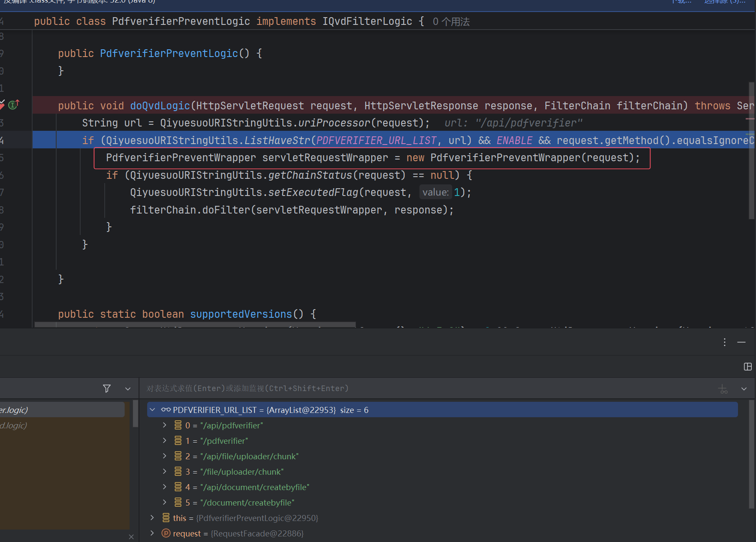This screenshot has width=756, height=542.
Task: Click the layout settings icon in debugger
Action: click(747, 367)
